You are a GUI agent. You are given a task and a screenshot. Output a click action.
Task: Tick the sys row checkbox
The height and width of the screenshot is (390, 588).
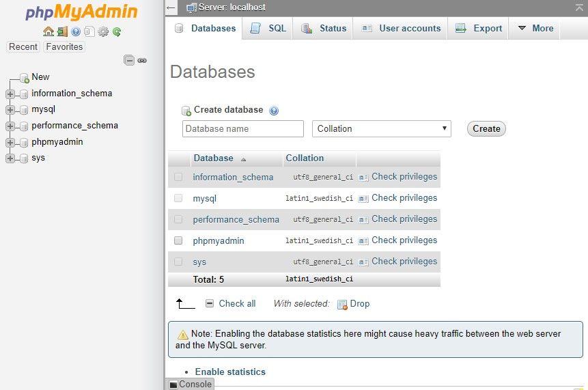178,262
